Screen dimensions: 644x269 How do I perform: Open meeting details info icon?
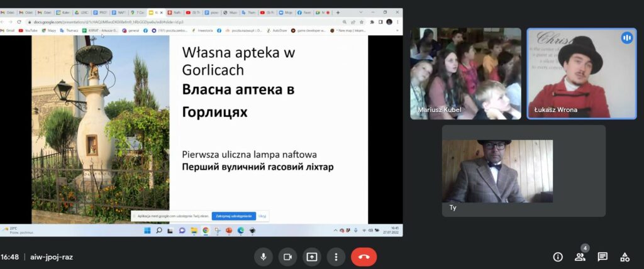[557, 256]
